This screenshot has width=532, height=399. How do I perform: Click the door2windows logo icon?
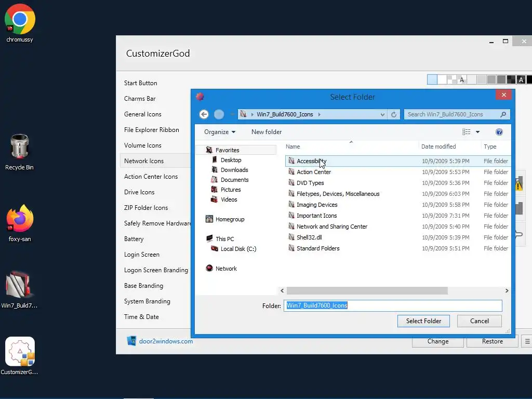131,341
